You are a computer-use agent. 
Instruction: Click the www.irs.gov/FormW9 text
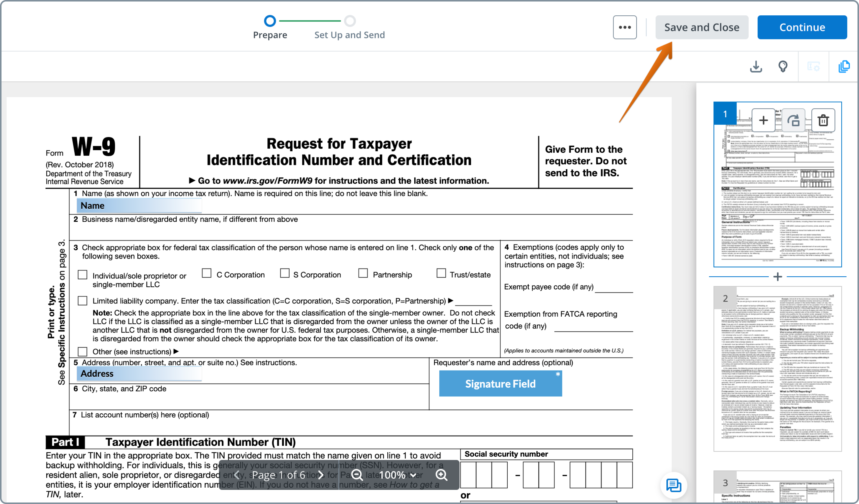coord(267,181)
